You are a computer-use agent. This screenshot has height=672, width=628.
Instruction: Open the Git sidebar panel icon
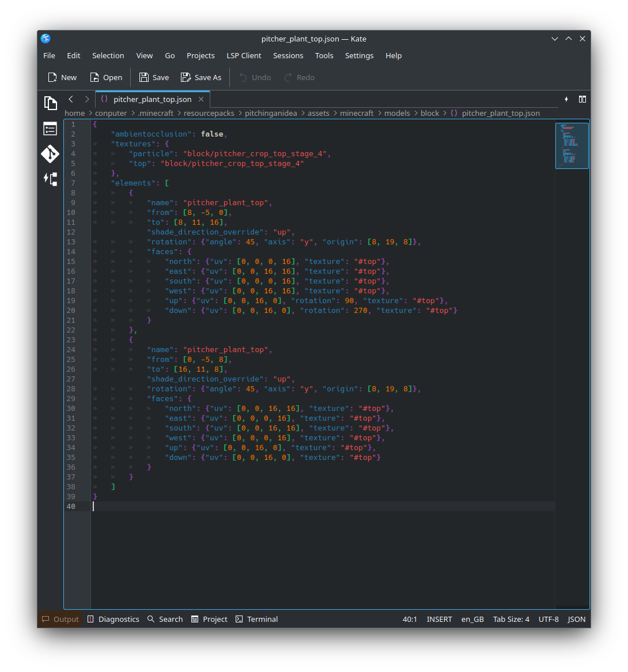click(x=51, y=154)
